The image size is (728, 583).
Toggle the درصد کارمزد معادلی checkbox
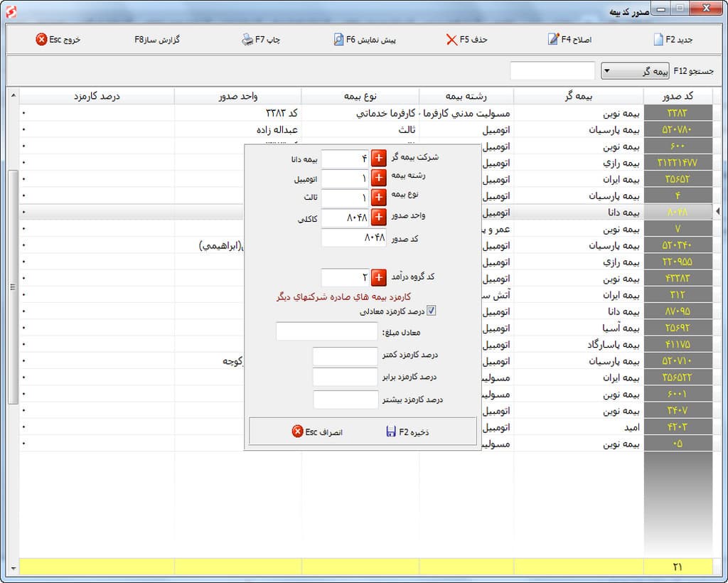coord(431,311)
